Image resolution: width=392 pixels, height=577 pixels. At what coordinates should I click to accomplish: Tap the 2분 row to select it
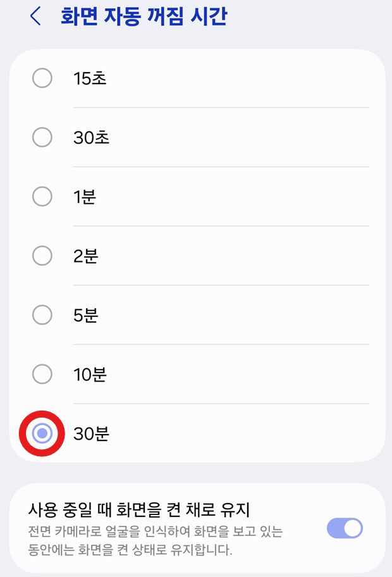tap(190, 256)
